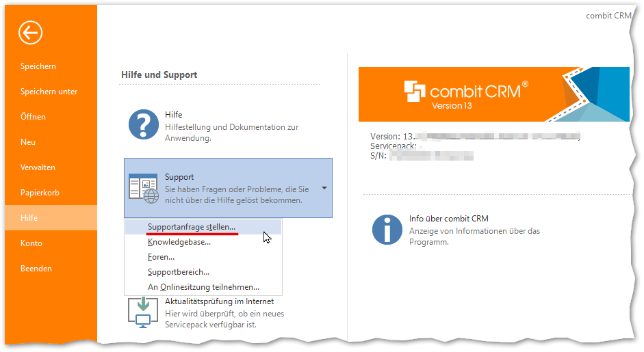Click the blue info circle icon
The image size is (644, 352).
387,230
